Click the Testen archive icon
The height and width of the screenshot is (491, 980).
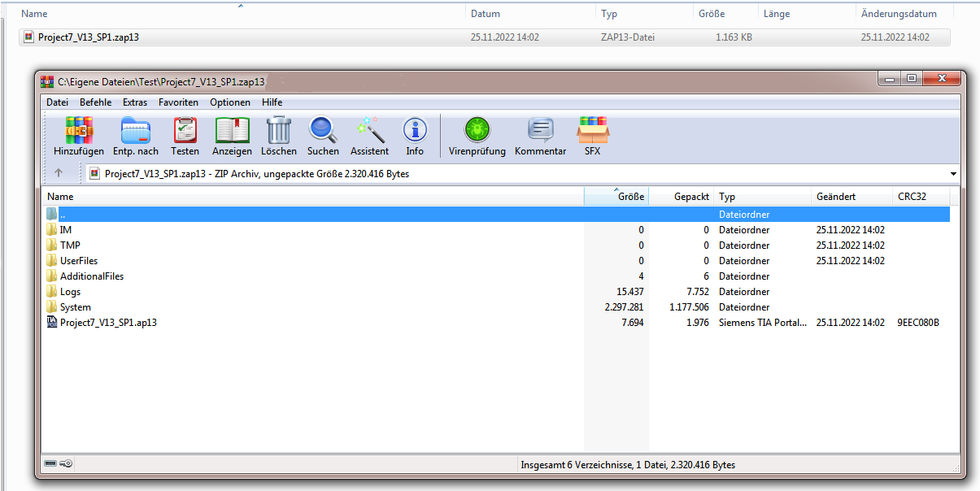[185, 130]
